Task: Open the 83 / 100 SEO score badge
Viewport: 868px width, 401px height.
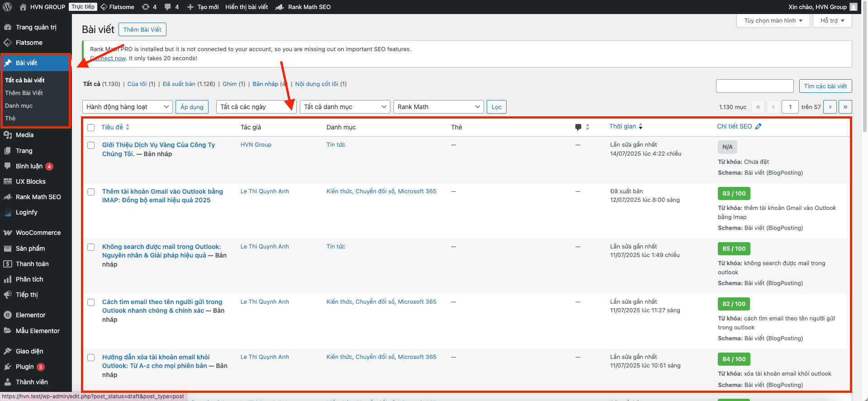Action: click(x=734, y=193)
